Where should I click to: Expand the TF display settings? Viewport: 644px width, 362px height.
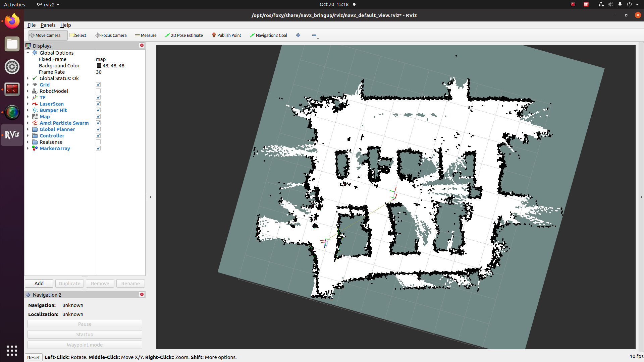[28, 97]
